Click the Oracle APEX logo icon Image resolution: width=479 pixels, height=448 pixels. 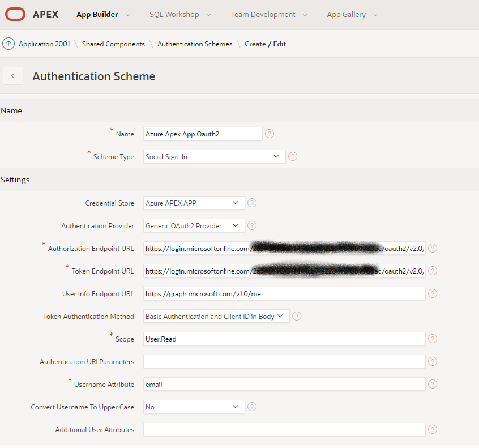pos(15,14)
